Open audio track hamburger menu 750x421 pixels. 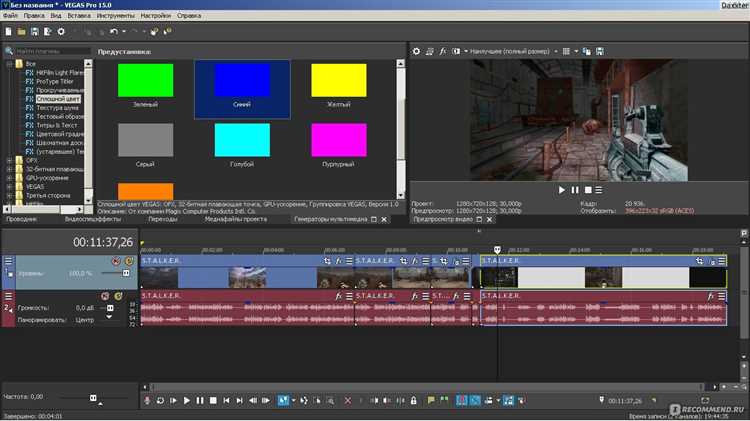(9, 297)
